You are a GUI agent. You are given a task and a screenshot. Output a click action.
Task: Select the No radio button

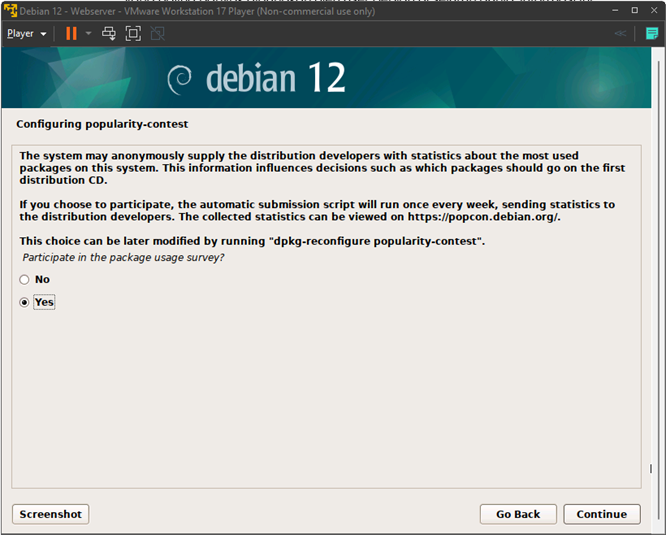[x=25, y=280]
